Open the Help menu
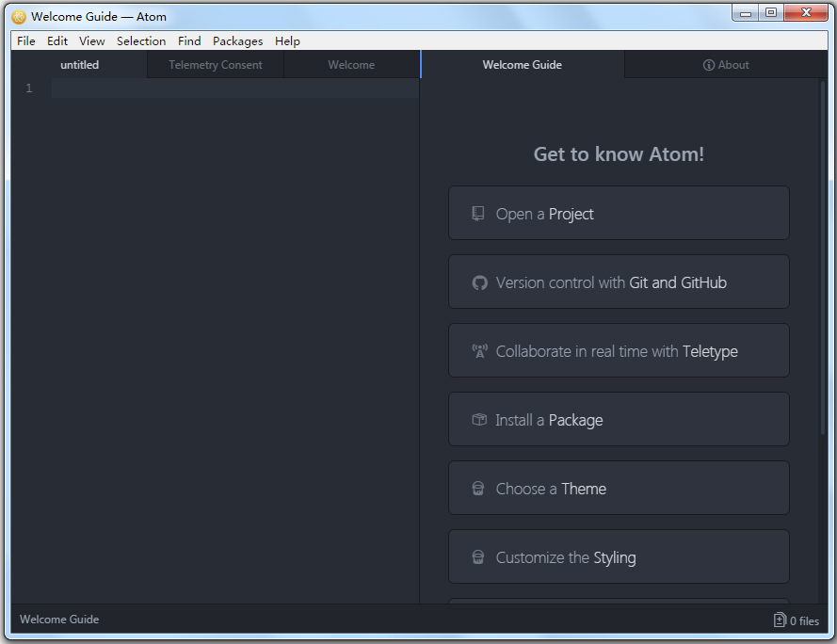The height and width of the screenshot is (644, 837). tap(287, 41)
